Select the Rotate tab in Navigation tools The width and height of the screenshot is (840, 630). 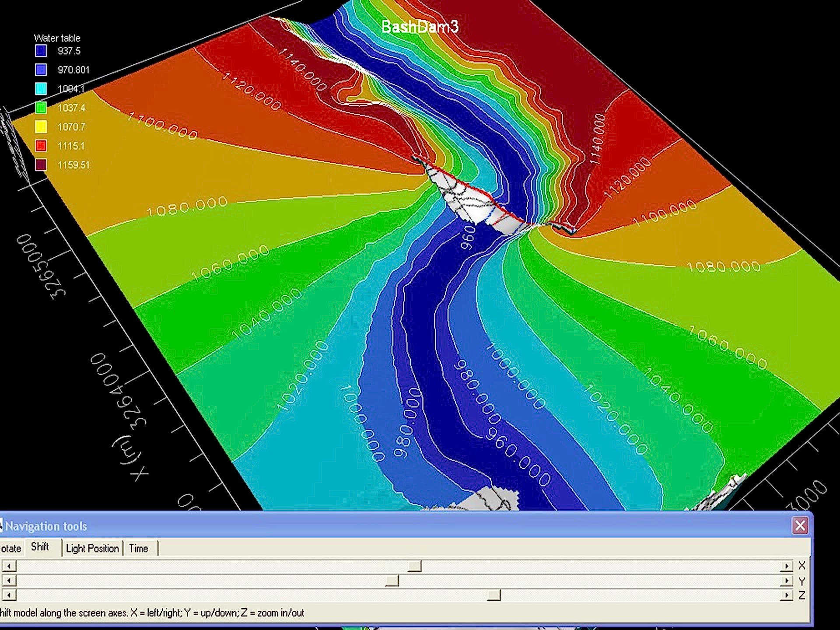(11, 549)
